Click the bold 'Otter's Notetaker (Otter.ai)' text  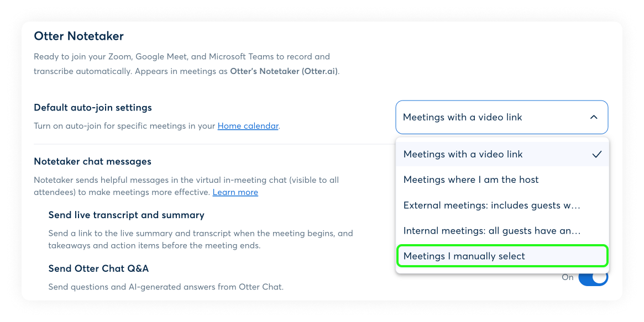(284, 71)
